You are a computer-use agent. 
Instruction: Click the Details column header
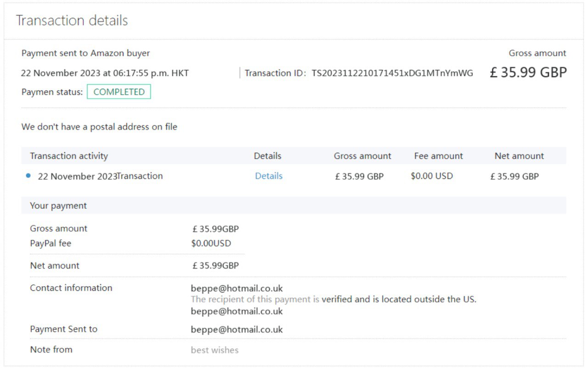267,156
